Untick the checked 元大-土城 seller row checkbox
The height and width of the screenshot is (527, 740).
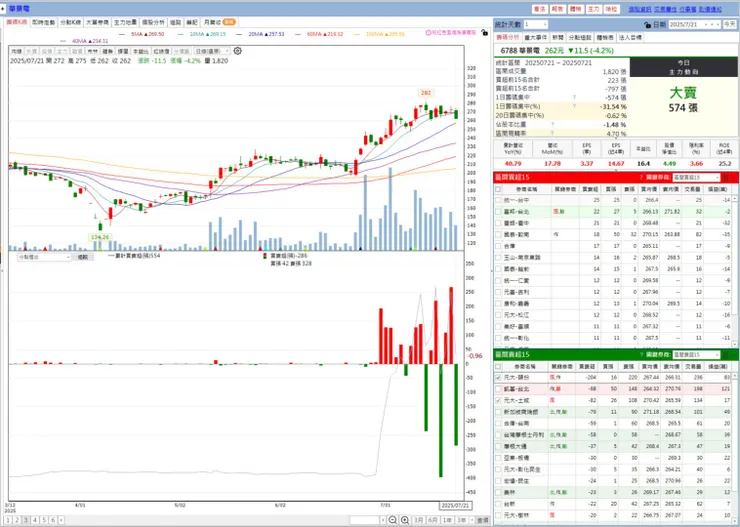pyautogui.click(x=498, y=400)
